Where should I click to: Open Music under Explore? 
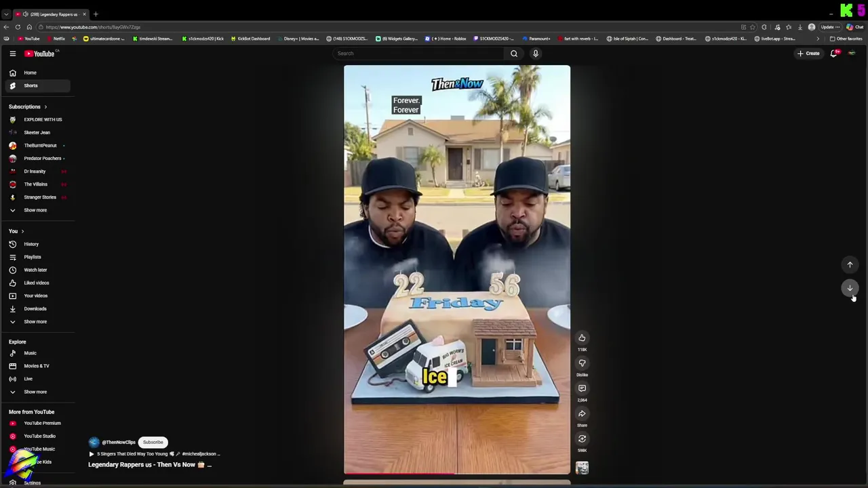pos(38,353)
